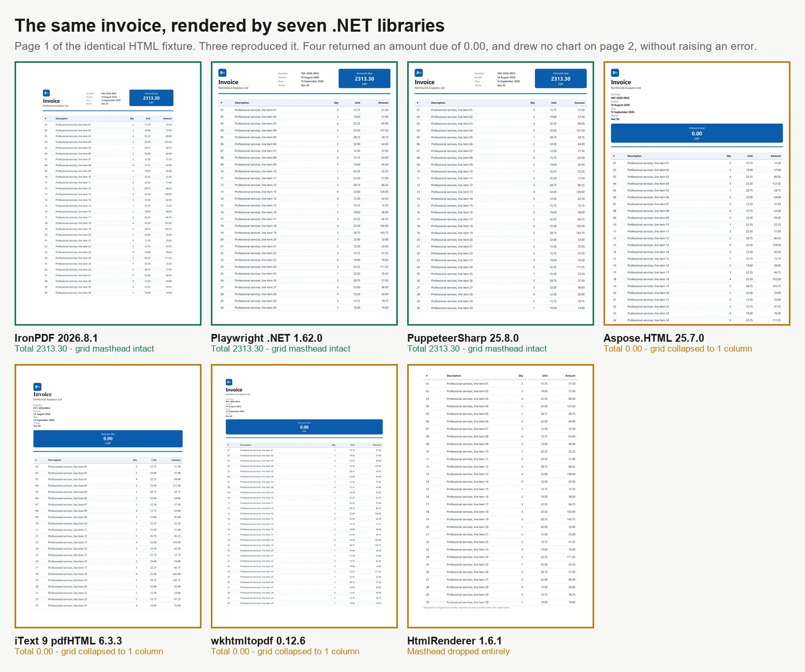Select the 'iText 9 pdfHTML 6.3.3' label
This screenshot has width=805, height=672.
coord(69,641)
